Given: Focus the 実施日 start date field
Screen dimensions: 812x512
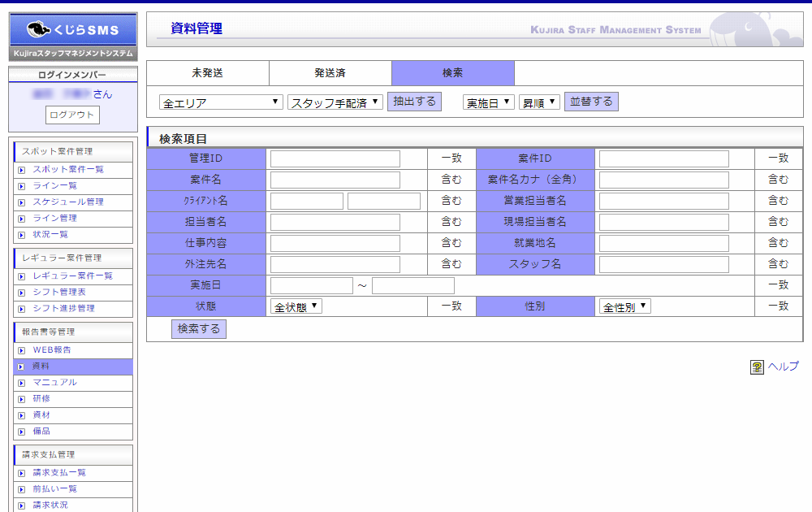Looking at the screenshot, I should pyautogui.click(x=311, y=285).
